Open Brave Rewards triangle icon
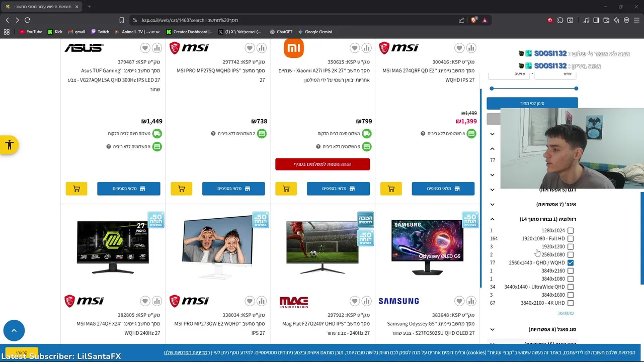 click(485, 20)
